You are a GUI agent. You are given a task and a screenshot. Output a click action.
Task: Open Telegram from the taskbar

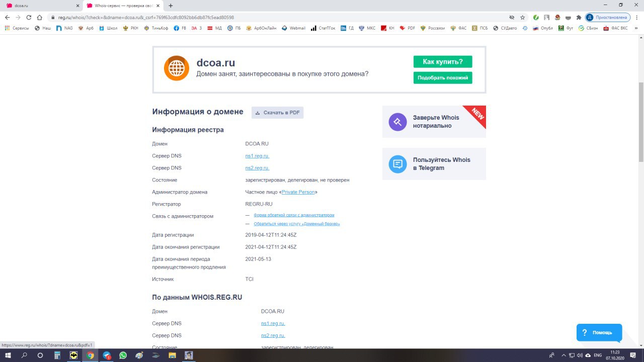107,355
